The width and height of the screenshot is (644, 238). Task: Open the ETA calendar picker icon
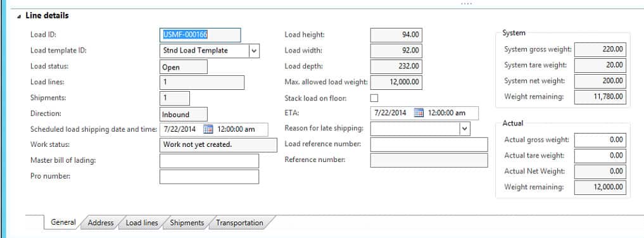(x=419, y=113)
